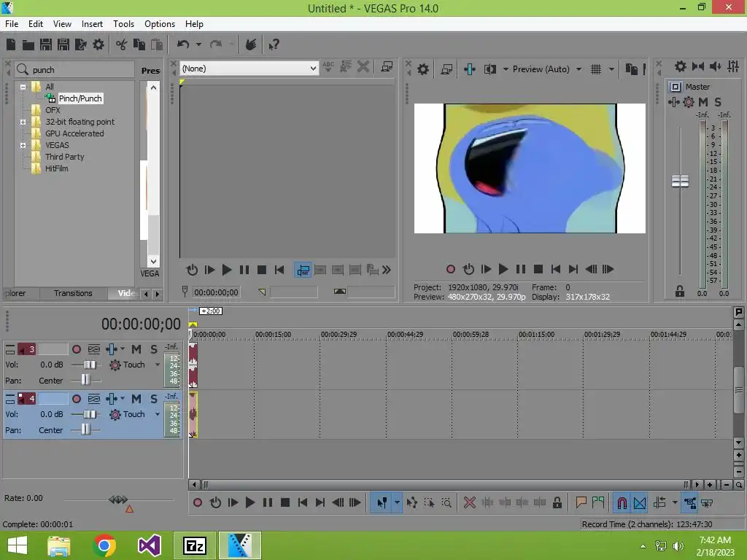Image resolution: width=747 pixels, height=560 pixels.
Task: Click the What's This help icon
Action: click(274, 44)
